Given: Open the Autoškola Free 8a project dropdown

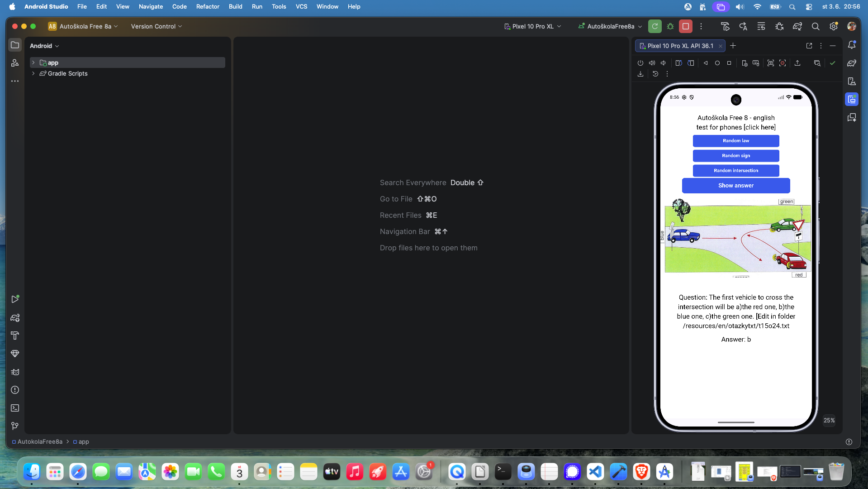Looking at the screenshot, I should [x=83, y=26].
